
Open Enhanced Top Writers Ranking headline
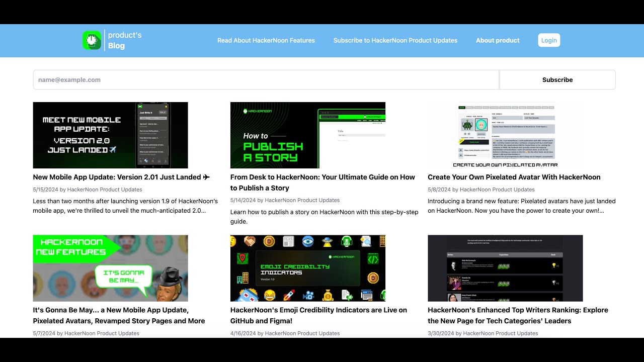tap(518, 315)
